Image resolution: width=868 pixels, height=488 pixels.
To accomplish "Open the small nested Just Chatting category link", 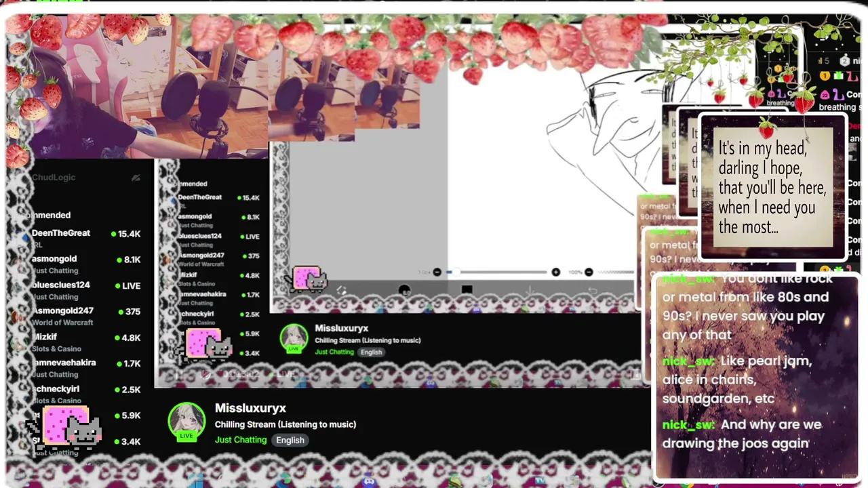I will [334, 352].
